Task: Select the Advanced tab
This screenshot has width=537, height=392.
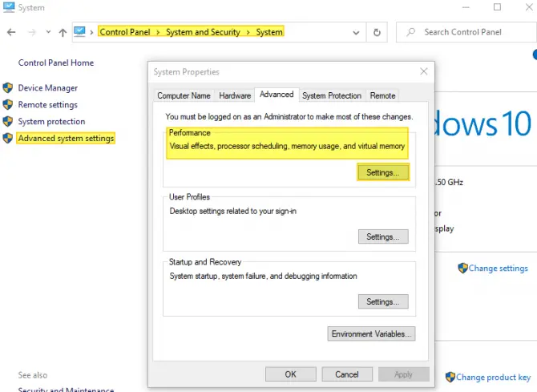Action: pyautogui.click(x=277, y=95)
